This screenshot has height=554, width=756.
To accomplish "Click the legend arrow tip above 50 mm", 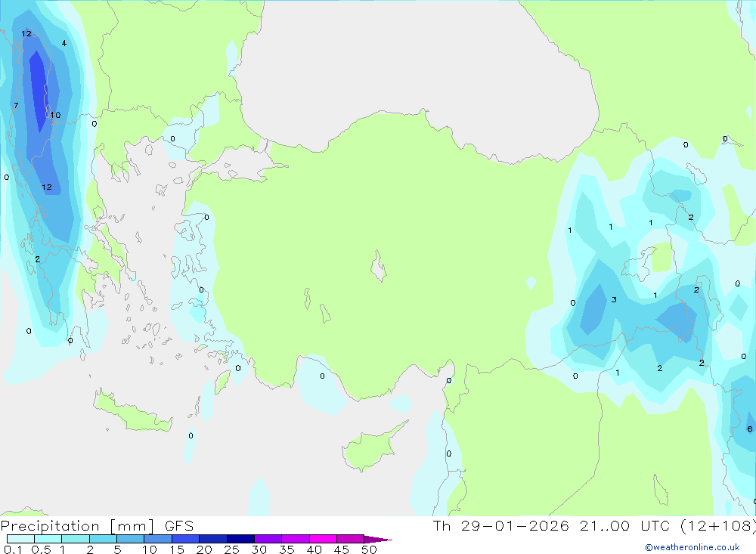I will pos(377,539).
